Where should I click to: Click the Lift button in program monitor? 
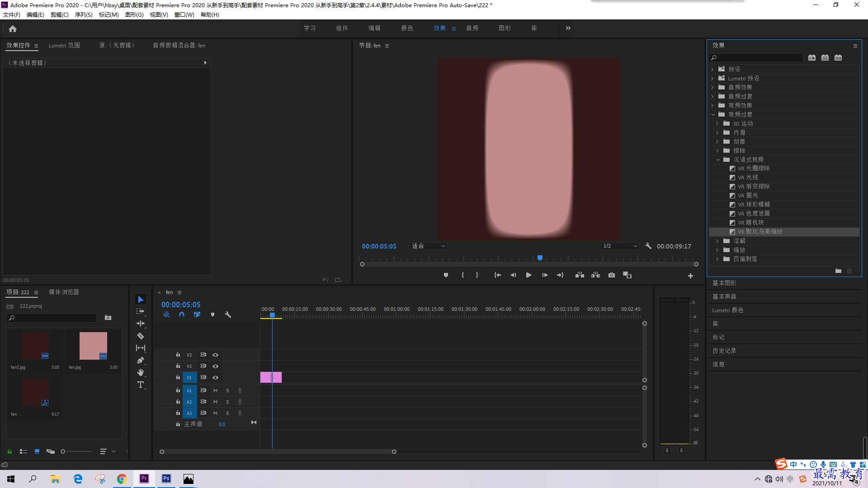pos(580,275)
